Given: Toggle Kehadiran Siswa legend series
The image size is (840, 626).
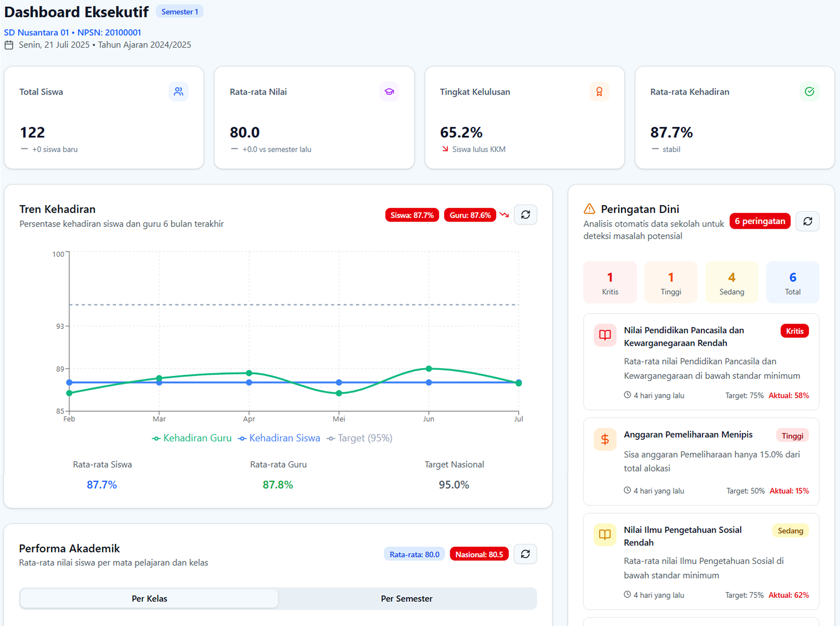Looking at the screenshot, I should click(x=279, y=438).
